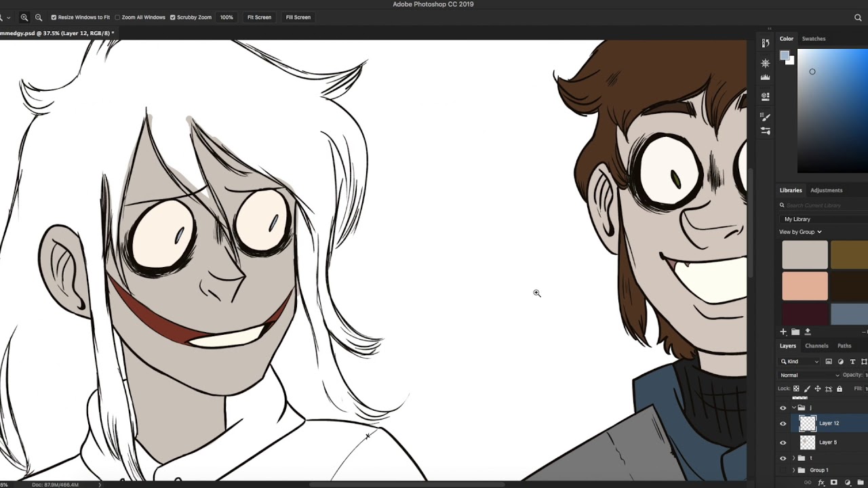This screenshot has width=868, height=488.
Task: Click the link layers icon
Action: (808, 483)
